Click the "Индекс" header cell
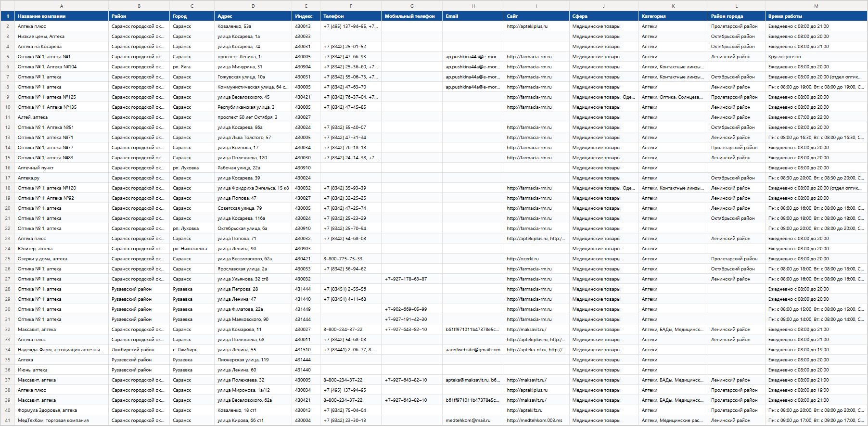Image resolution: width=868 pixels, height=434 pixels. click(x=306, y=16)
